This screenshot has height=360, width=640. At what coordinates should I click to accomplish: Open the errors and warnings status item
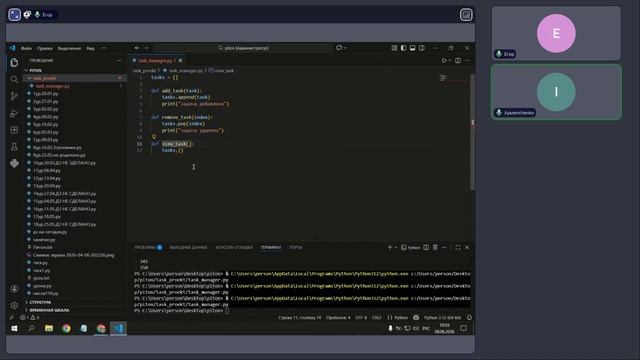tap(29, 318)
